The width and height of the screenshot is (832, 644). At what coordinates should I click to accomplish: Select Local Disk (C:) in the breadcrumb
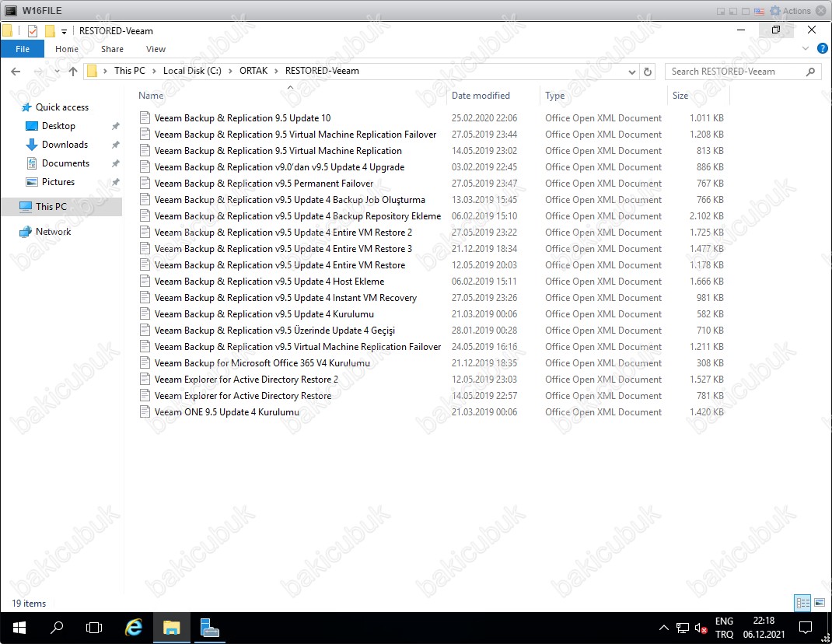point(192,71)
